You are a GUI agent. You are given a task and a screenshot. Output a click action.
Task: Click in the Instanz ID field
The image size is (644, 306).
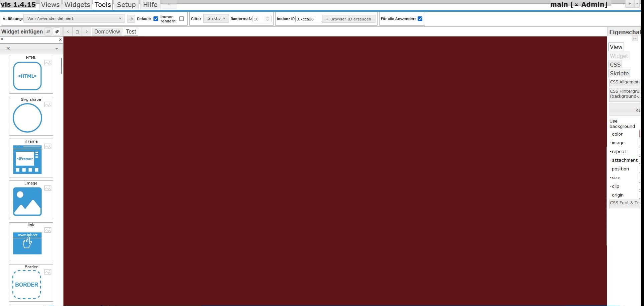pyautogui.click(x=308, y=19)
